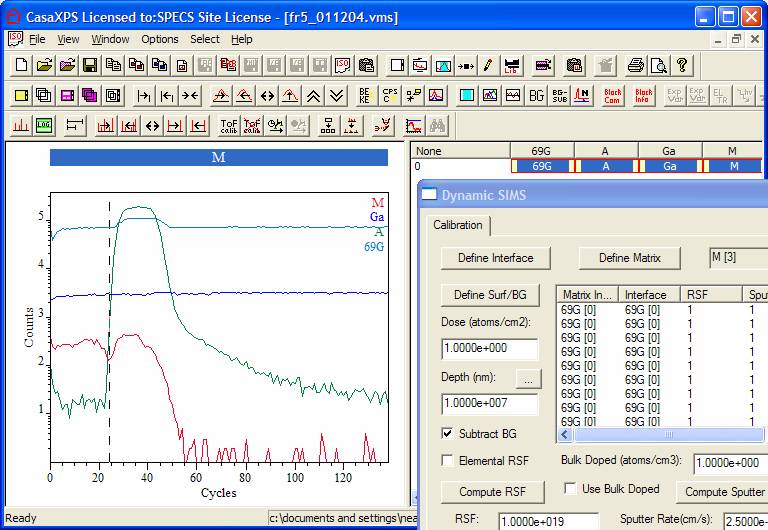Click the New document icon
The image size is (768, 530).
click(21, 66)
